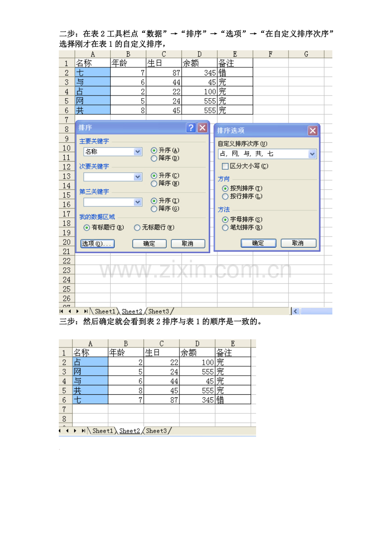
Task: Click cell 错 in upper spreadsheet
Action: 235,73
